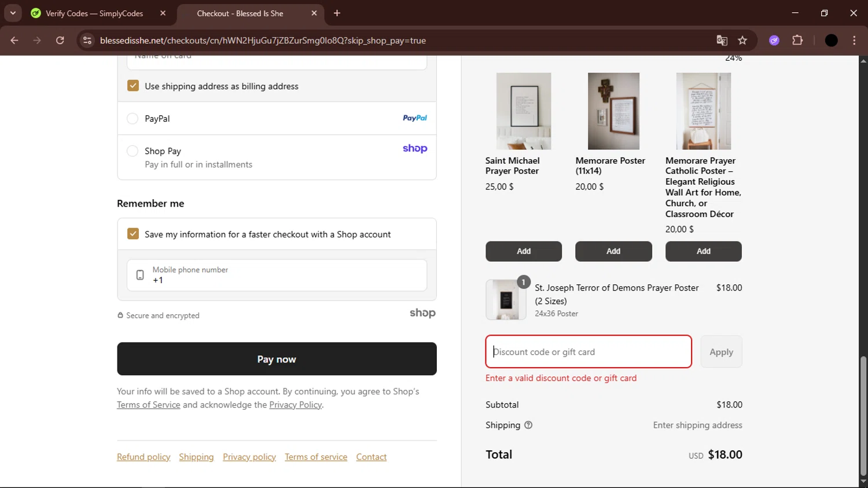Screen dimensions: 868x488
Task: Focus the Mobile phone number field
Action: (x=277, y=275)
